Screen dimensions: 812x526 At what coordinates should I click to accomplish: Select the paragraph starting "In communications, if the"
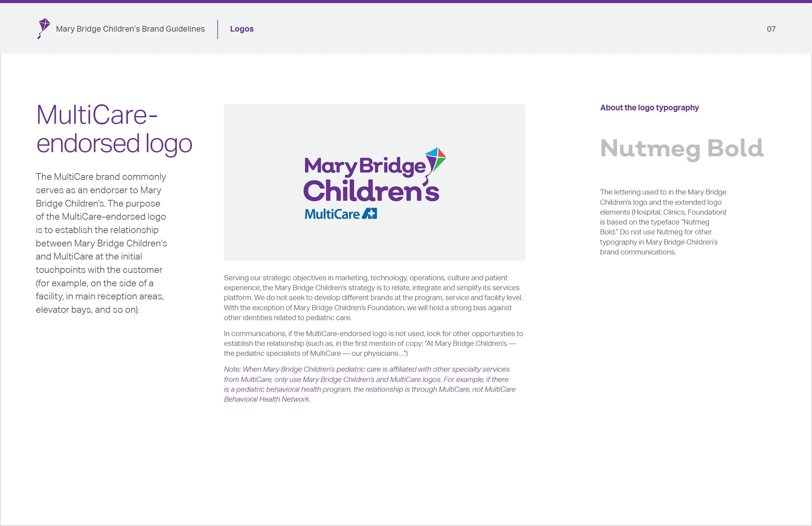tap(374, 343)
